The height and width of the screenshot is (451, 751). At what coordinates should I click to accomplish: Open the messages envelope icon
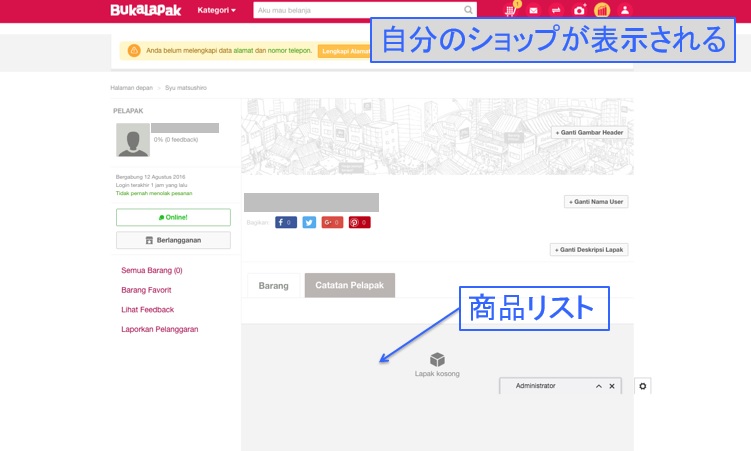534,10
